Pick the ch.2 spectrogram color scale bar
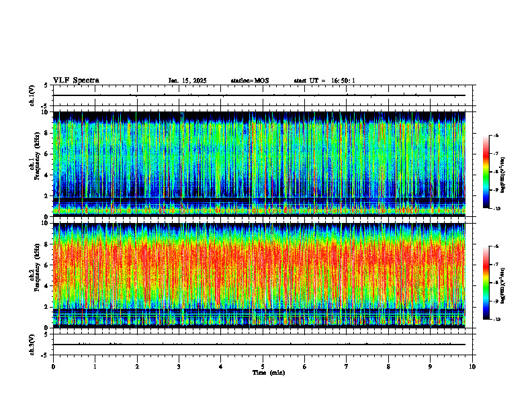This screenshot has height=411, width=532. (x=486, y=283)
